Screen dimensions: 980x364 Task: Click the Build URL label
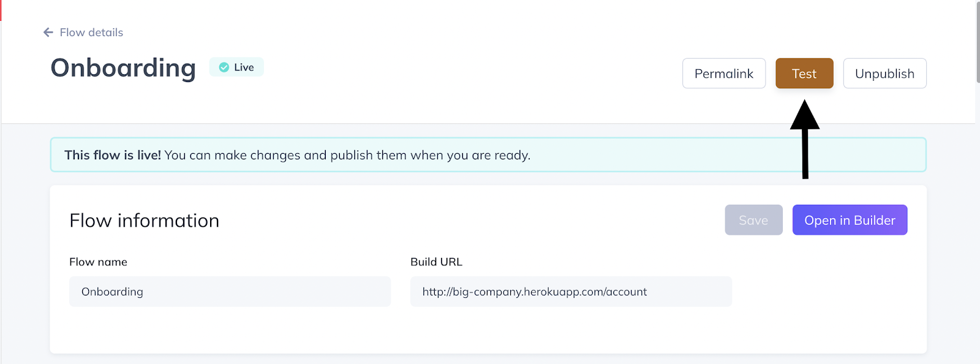[x=436, y=262]
